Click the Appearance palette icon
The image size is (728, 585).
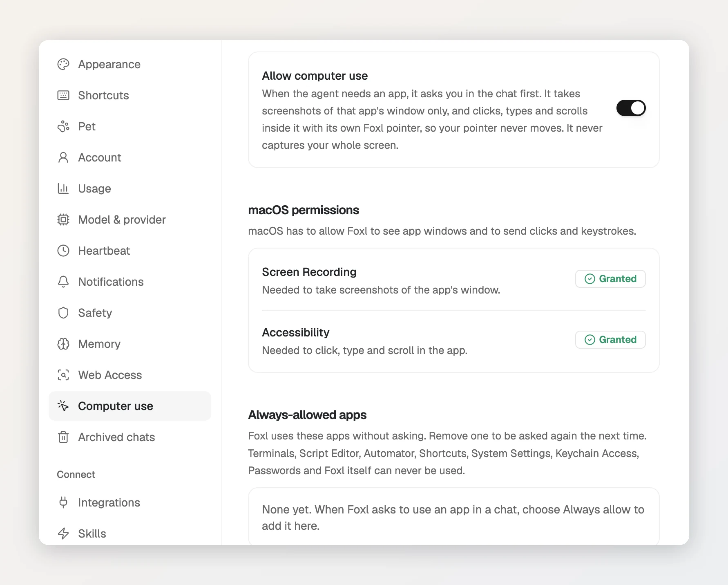click(63, 64)
